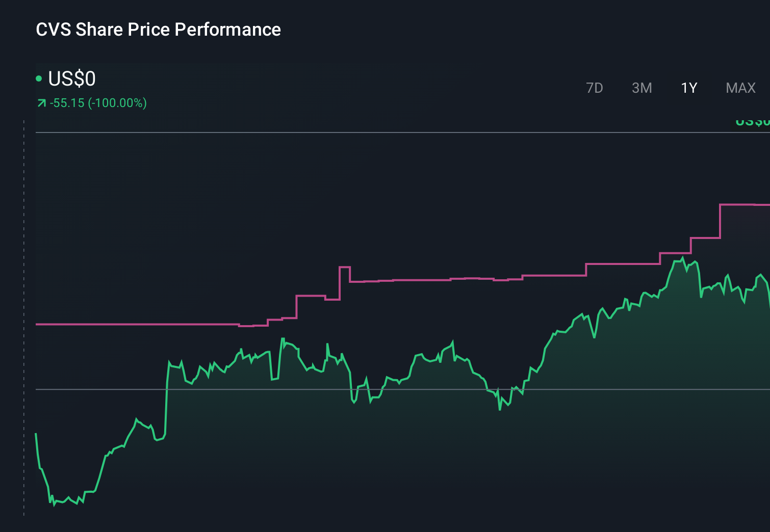
Task: Click the green dot legend indicator
Action: [39, 78]
